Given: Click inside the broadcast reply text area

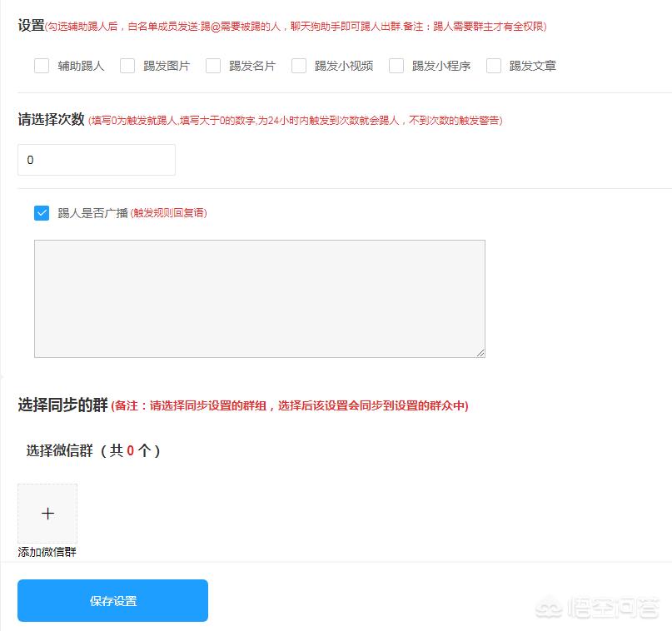Looking at the screenshot, I should coord(258,298).
